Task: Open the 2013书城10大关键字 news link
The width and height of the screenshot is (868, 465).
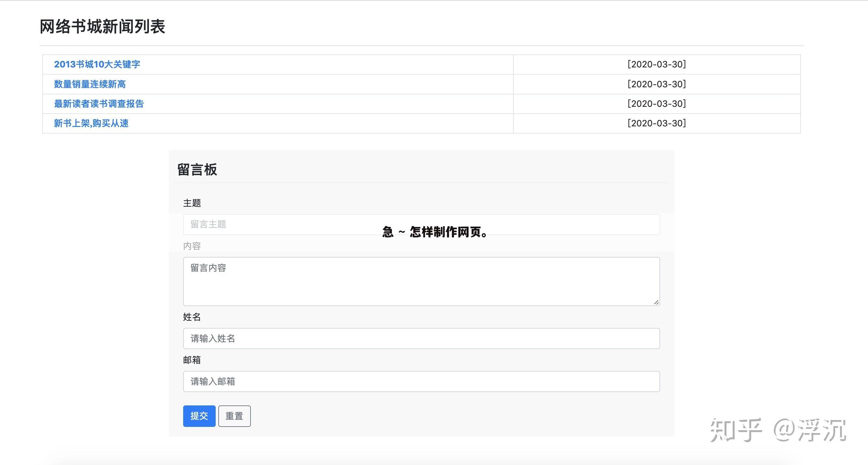Action: (x=97, y=64)
